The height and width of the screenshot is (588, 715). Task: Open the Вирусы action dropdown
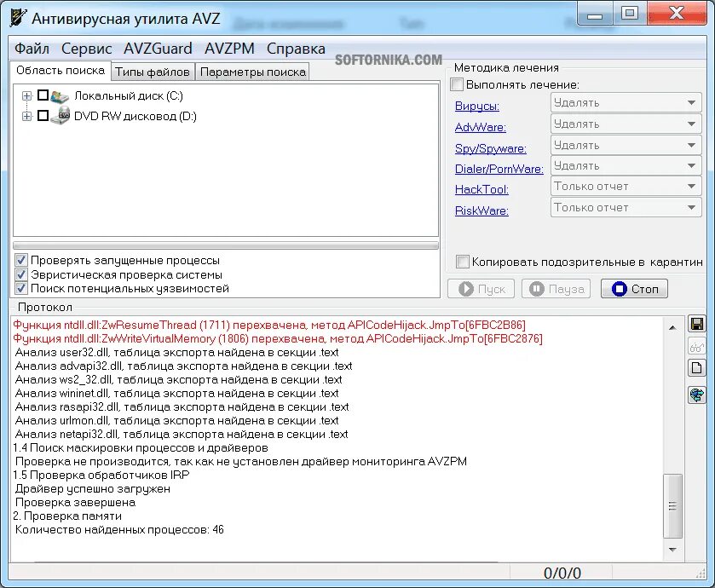(x=626, y=103)
